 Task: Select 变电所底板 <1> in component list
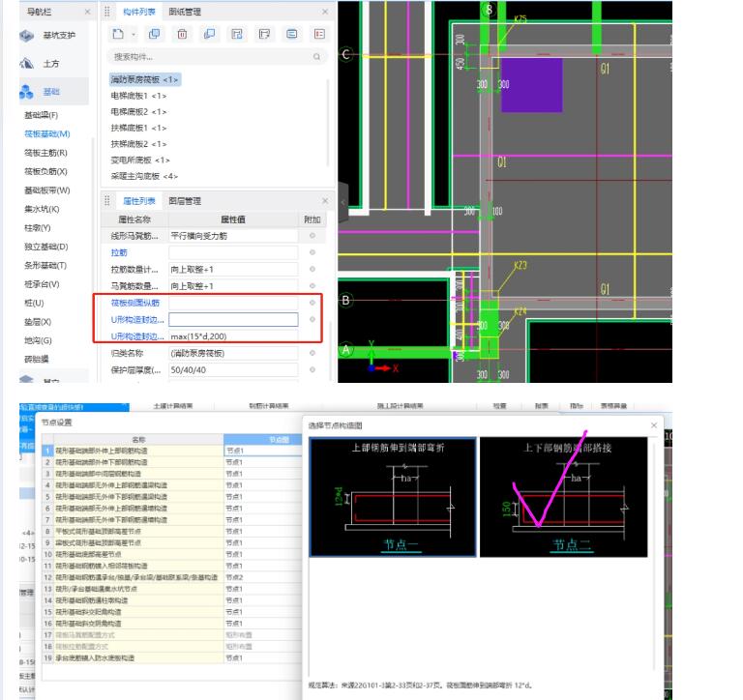[x=140, y=160]
